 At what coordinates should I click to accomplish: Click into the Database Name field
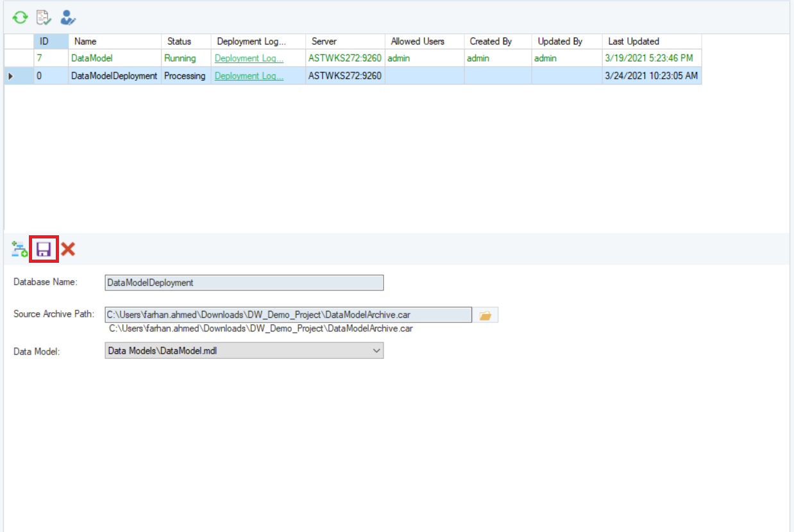pyautogui.click(x=244, y=283)
